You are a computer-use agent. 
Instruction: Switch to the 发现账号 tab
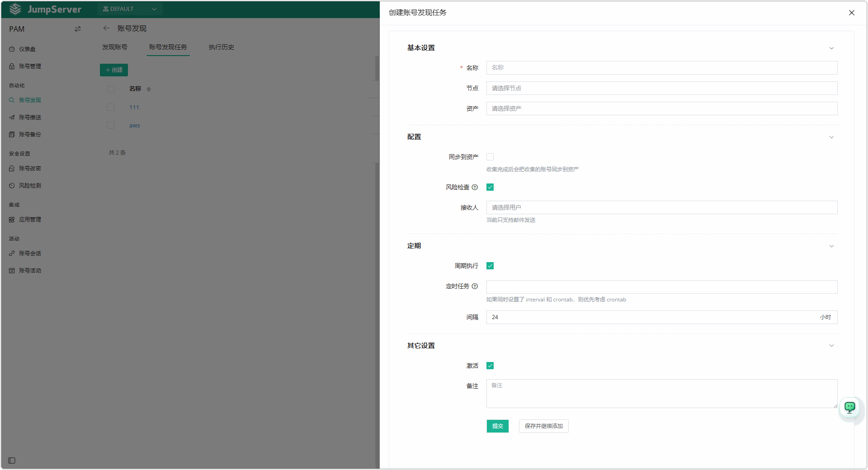[115, 47]
